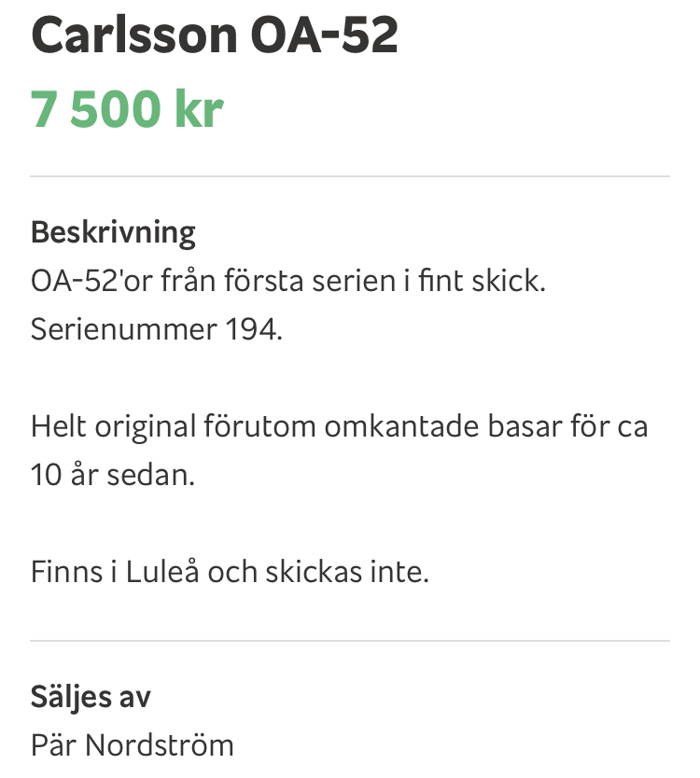Click the phrase skickas inte
Image resolution: width=700 pixels, height=778 pixels.
(347, 571)
